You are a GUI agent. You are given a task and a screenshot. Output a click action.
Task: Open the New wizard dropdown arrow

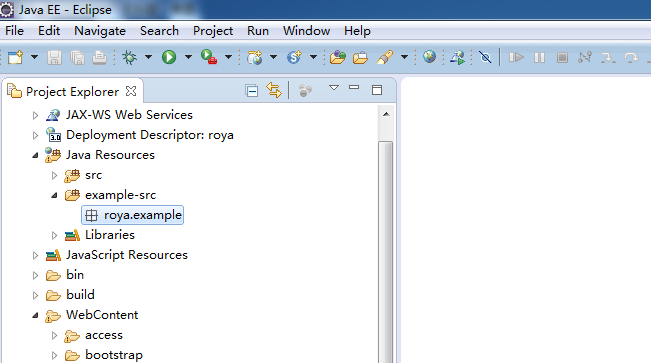34,57
